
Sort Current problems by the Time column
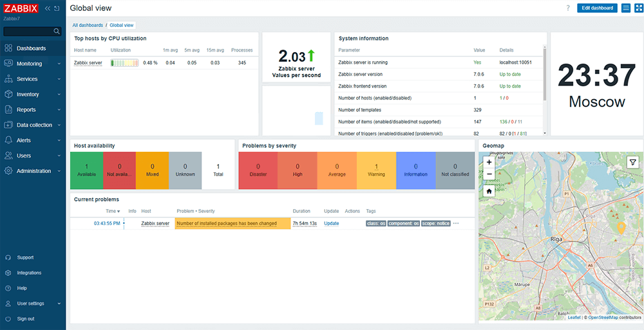(113, 211)
